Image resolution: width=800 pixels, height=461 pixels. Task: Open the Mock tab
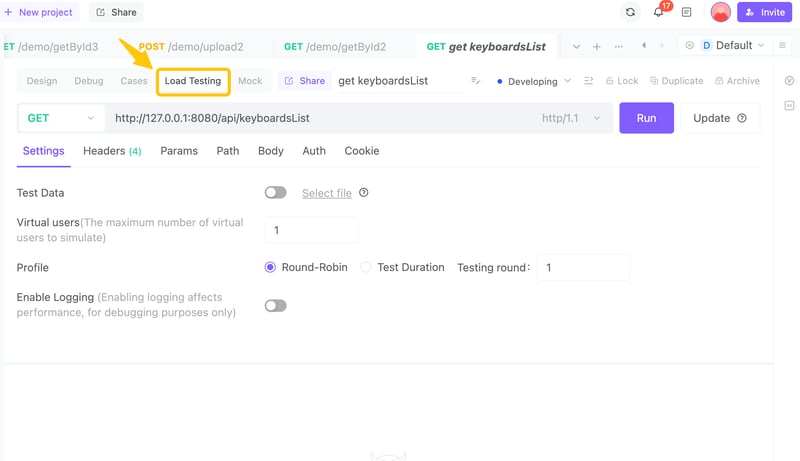250,81
